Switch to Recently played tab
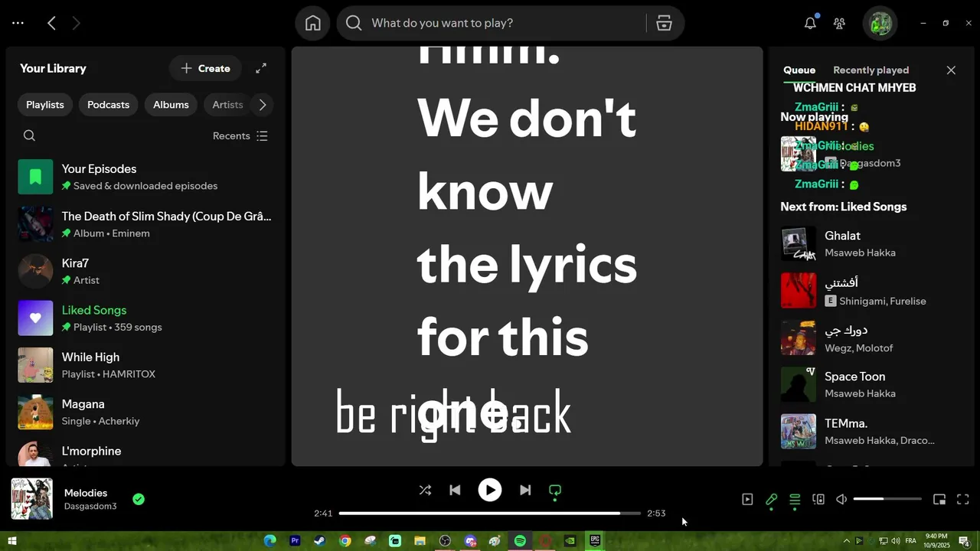 [x=871, y=70]
